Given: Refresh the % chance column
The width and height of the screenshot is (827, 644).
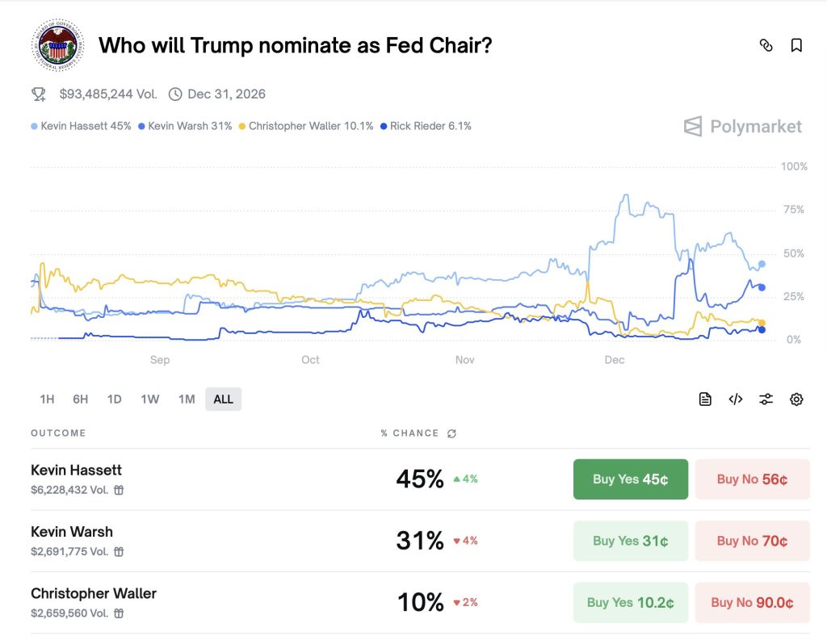Looking at the screenshot, I should coord(451,433).
